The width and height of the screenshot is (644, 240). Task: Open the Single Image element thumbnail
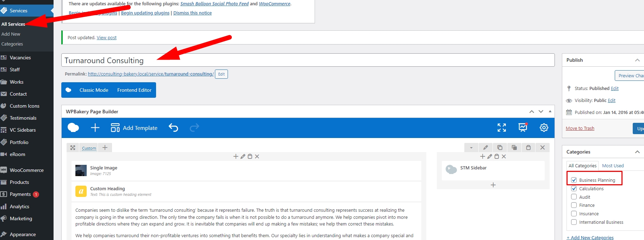(81, 170)
